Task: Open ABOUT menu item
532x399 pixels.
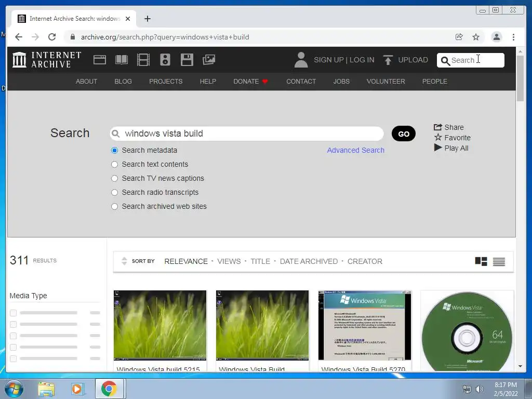Action: tap(86, 82)
